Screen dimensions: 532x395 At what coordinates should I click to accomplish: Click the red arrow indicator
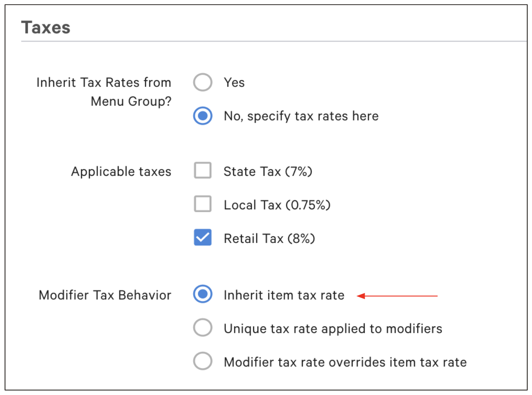coord(398,296)
